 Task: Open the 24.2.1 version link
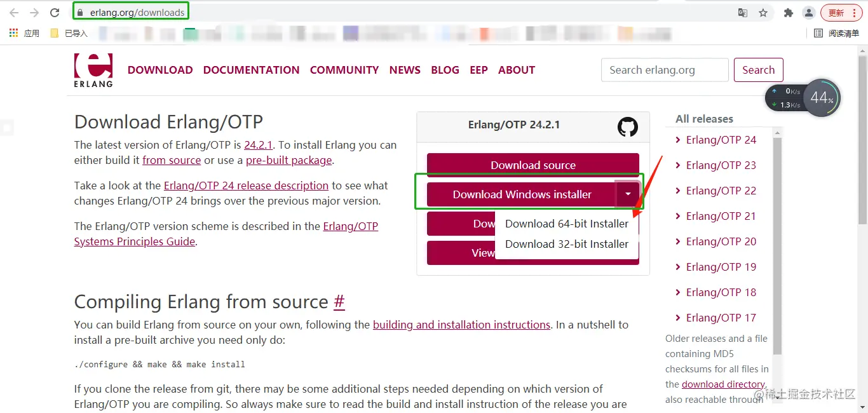[x=259, y=145]
